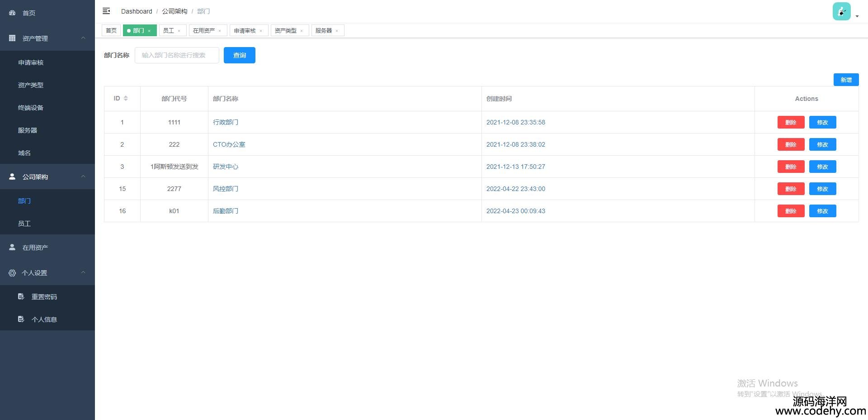Click the 重置密码 document icon
This screenshot has width=868, height=420.
[x=21, y=296]
